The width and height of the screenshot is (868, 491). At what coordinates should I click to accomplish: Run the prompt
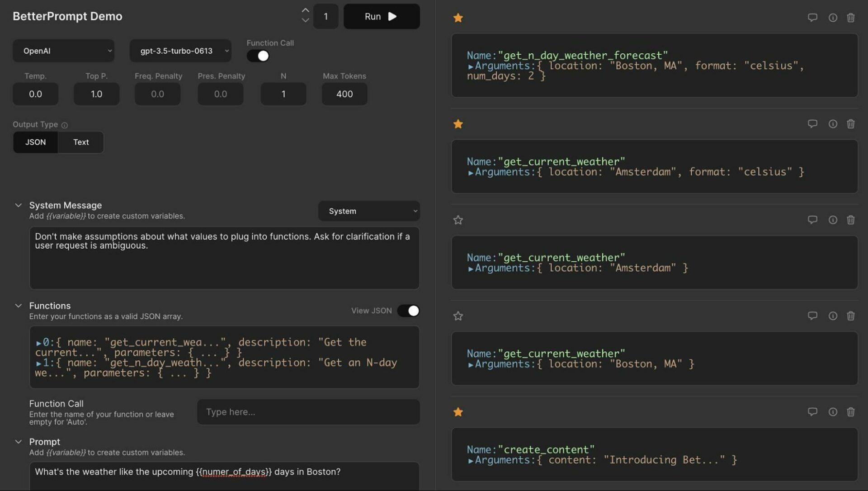[x=381, y=16]
